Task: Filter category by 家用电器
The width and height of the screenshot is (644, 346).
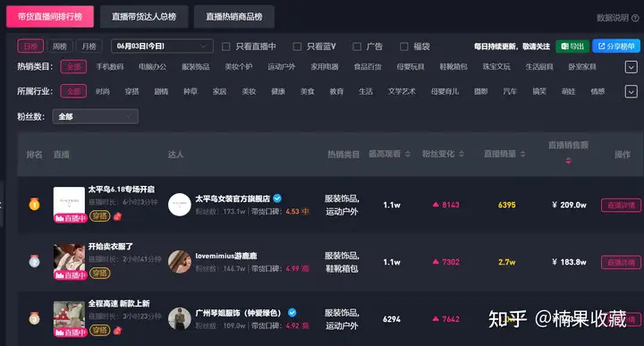Action: [325, 66]
